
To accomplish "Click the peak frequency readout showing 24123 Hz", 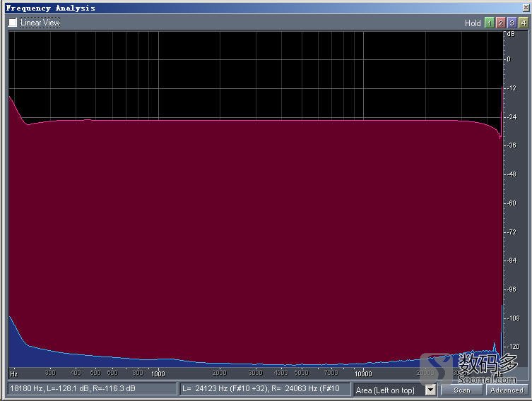I will tap(265, 389).
